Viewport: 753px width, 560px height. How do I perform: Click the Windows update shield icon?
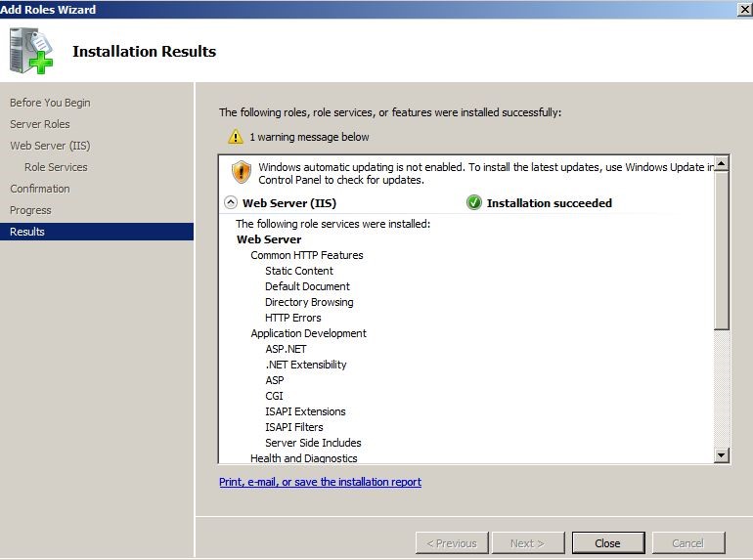click(x=242, y=172)
